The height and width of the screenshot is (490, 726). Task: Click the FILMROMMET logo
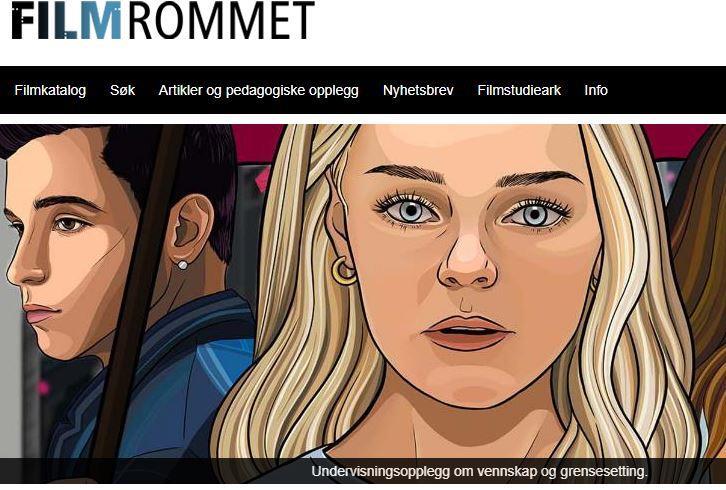point(163,20)
